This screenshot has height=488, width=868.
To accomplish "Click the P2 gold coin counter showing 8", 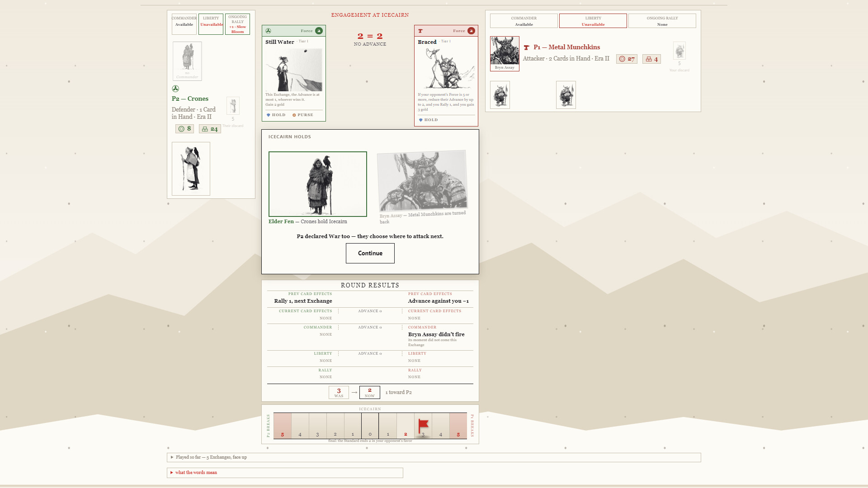I will pos(184,129).
